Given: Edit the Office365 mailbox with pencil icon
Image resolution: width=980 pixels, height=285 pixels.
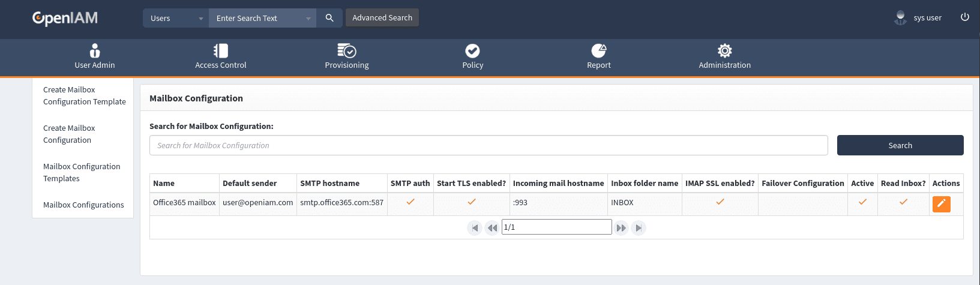Looking at the screenshot, I should coord(941,204).
